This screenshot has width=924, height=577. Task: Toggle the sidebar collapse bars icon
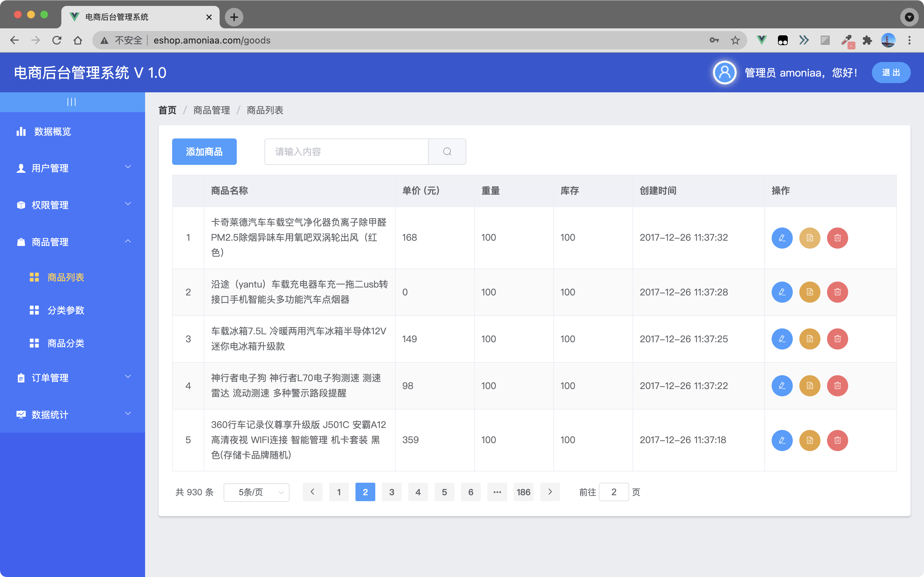tap(71, 102)
